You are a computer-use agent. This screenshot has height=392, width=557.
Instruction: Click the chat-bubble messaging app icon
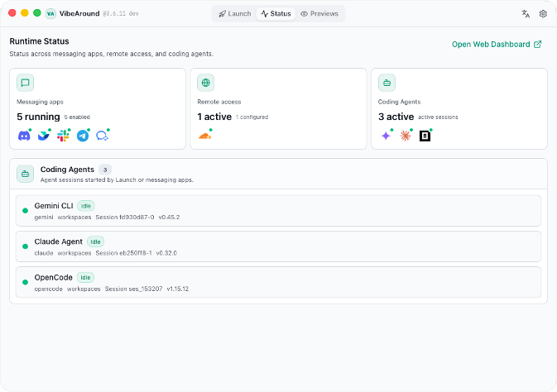pyautogui.click(x=102, y=136)
